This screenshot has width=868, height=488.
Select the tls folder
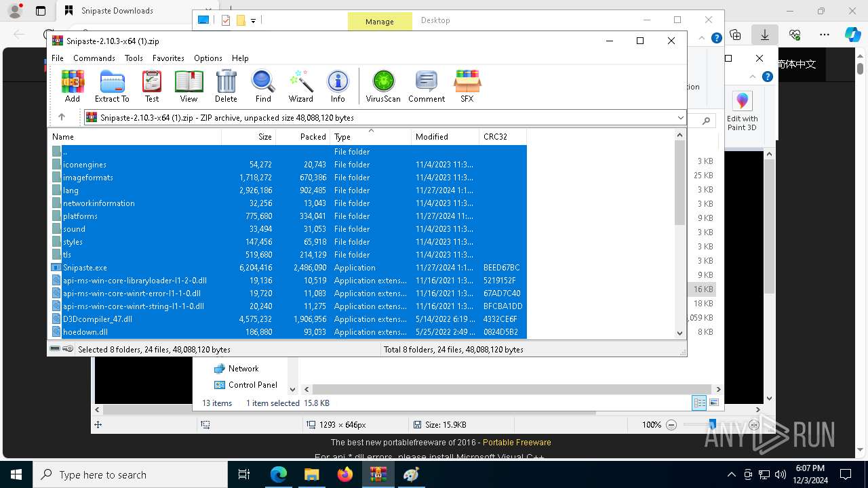pos(288,255)
